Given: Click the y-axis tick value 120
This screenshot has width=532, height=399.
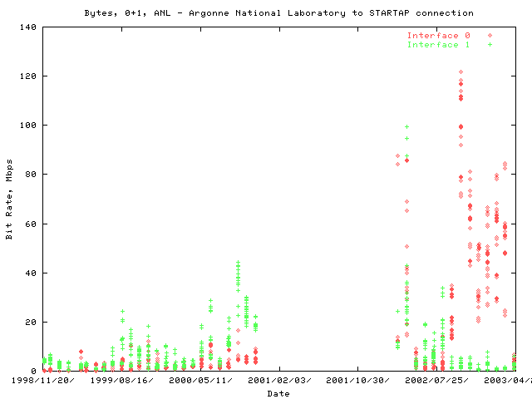Looking at the screenshot, I should point(28,76).
